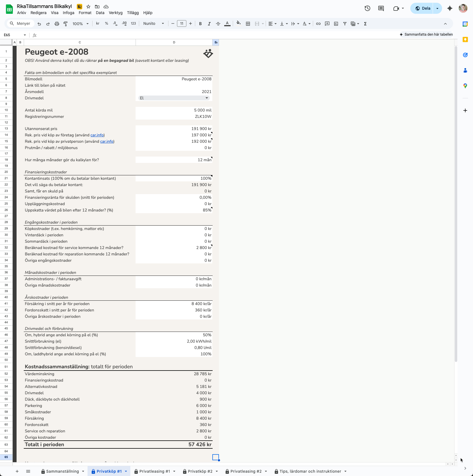Viewport: 473px width, 476px height.
Task: Open the zoom level dropdown
Action: [x=81, y=24]
